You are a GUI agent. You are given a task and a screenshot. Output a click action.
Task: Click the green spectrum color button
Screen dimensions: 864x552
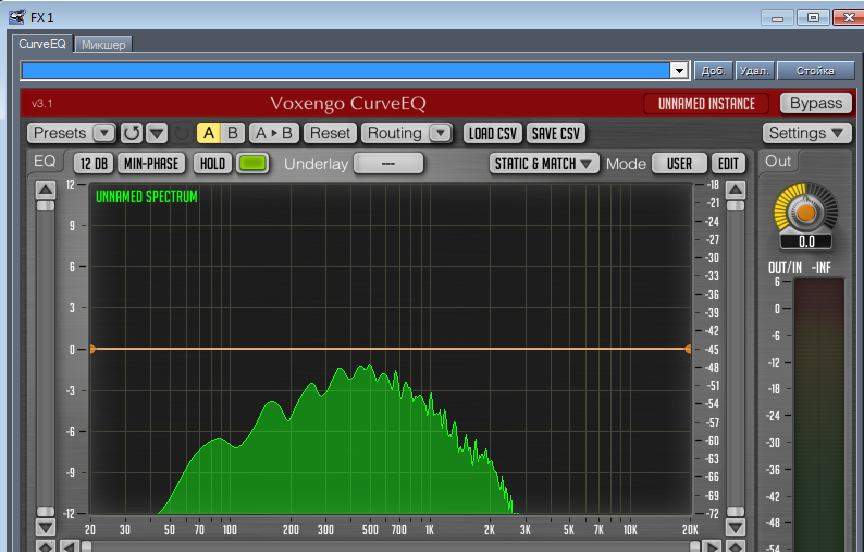[253, 163]
